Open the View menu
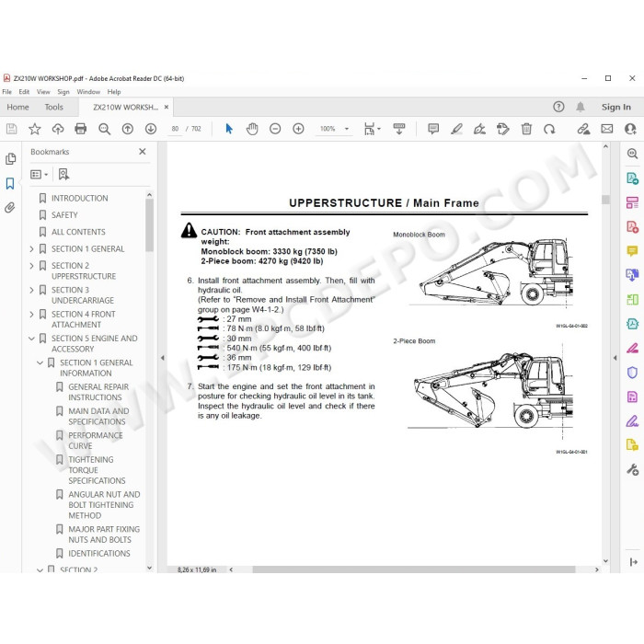 (43, 92)
